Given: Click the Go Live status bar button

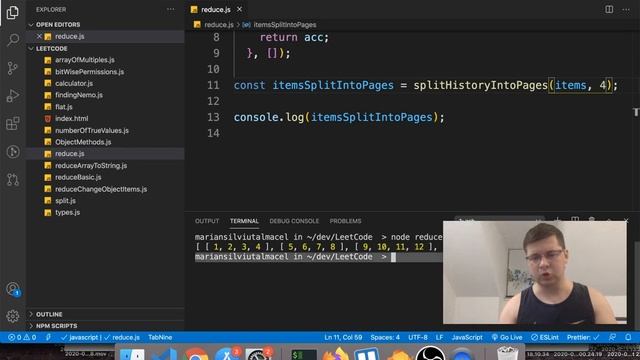Looking at the screenshot, I should pyautogui.click(x=507, y=338).
